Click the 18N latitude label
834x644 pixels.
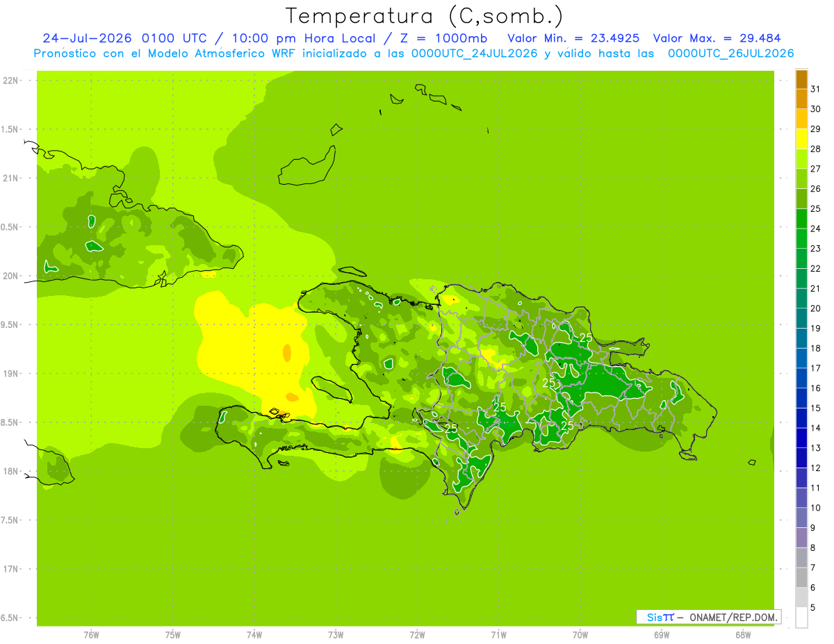pyautogui.click(x=11, y=472)
